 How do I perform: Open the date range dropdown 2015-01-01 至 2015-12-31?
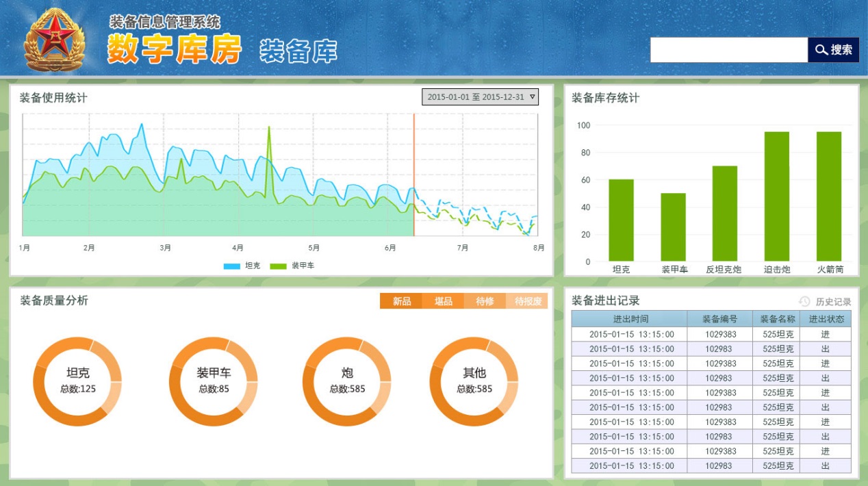pos(481,97)
